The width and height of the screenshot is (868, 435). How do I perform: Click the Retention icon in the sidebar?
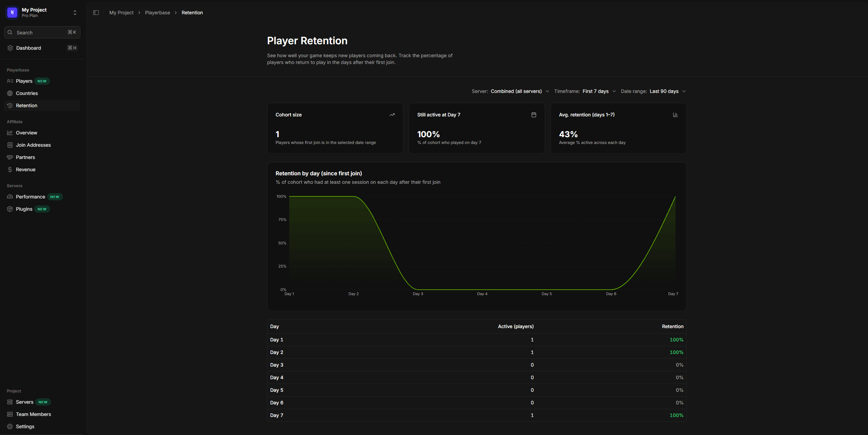point(10,106)
